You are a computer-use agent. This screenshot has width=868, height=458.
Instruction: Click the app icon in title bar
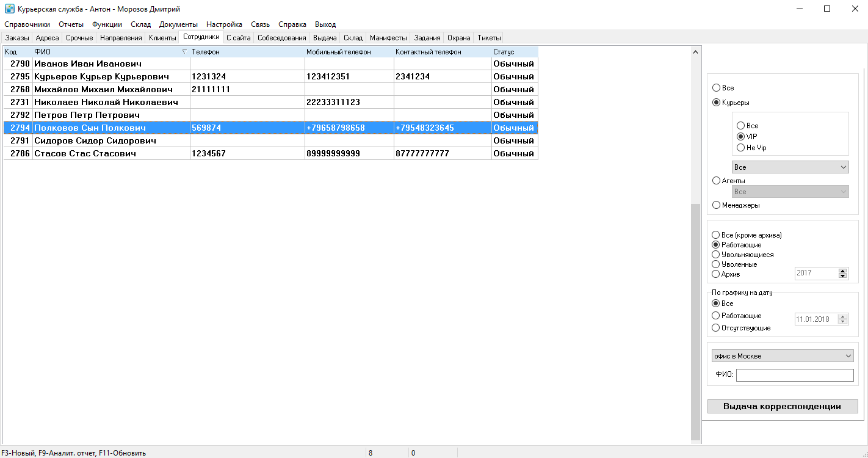click(9, 9)
